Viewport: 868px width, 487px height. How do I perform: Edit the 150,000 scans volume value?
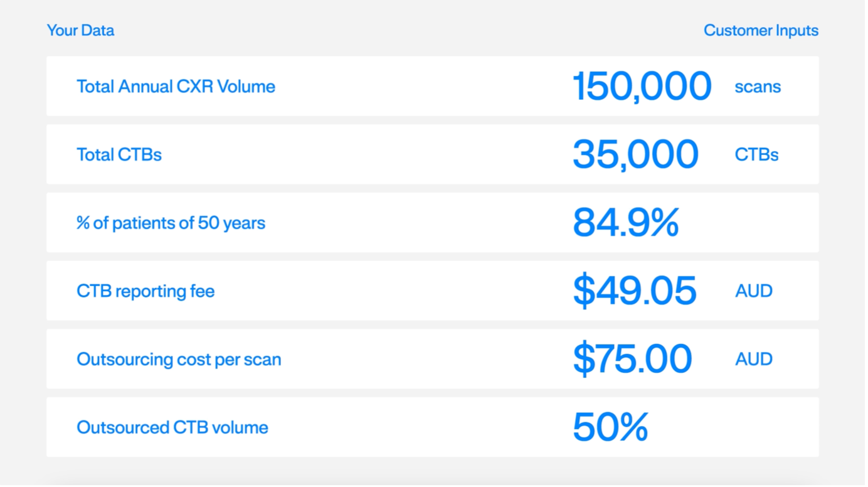[642, 86]
